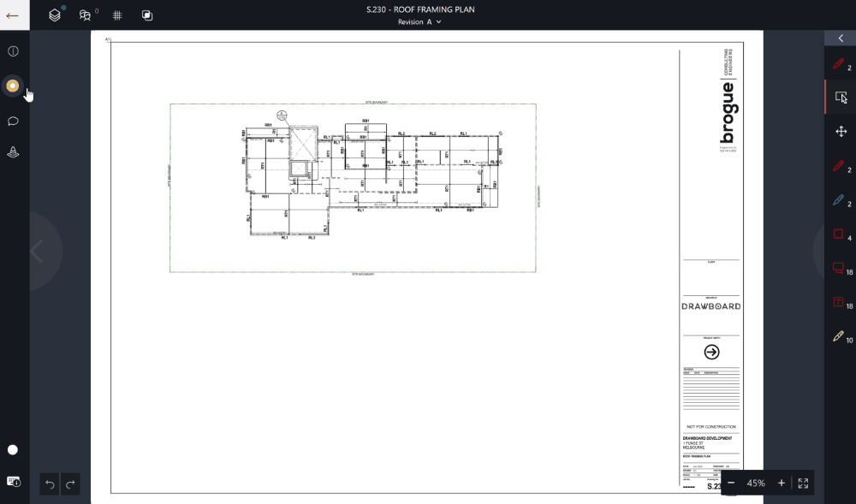The width and height of the screenshot is (856, 504).
Task: Open the Revision A dropdown
Action: click(x=419, y=21)
